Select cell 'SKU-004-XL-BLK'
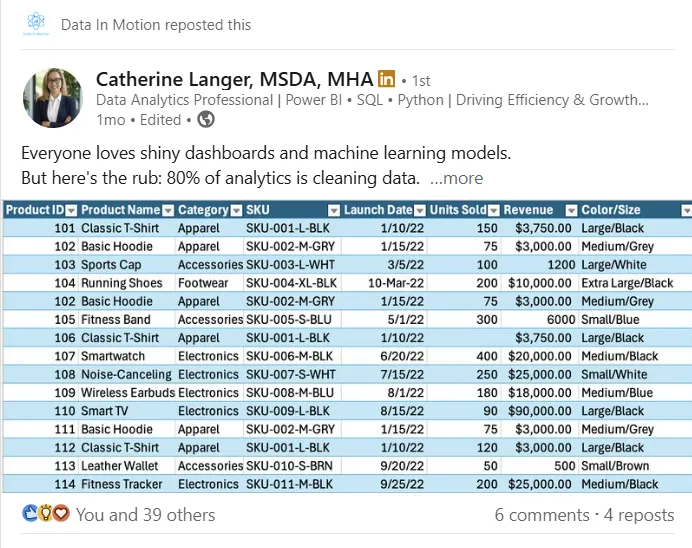 291,283
